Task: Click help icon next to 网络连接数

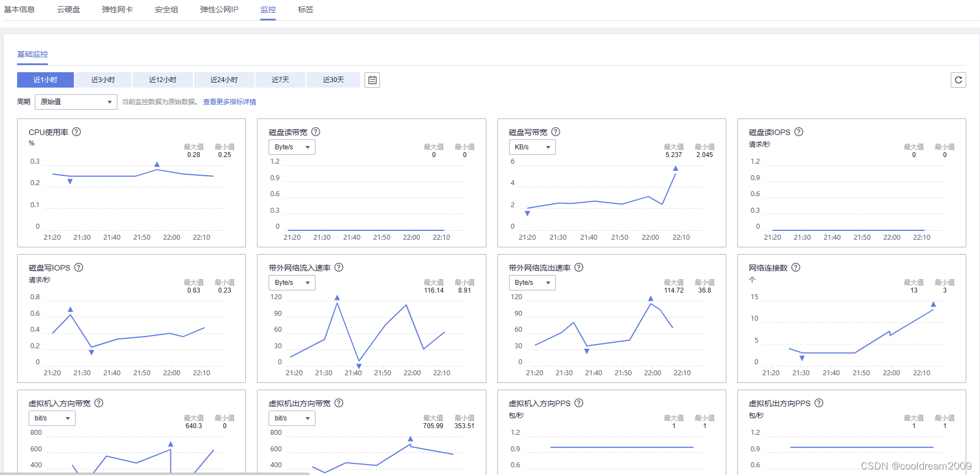Action: (x=796, y=267)
